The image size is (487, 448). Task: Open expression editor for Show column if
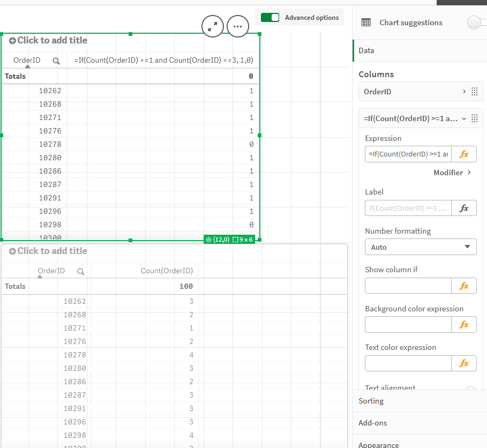click(x=464, y=286)
